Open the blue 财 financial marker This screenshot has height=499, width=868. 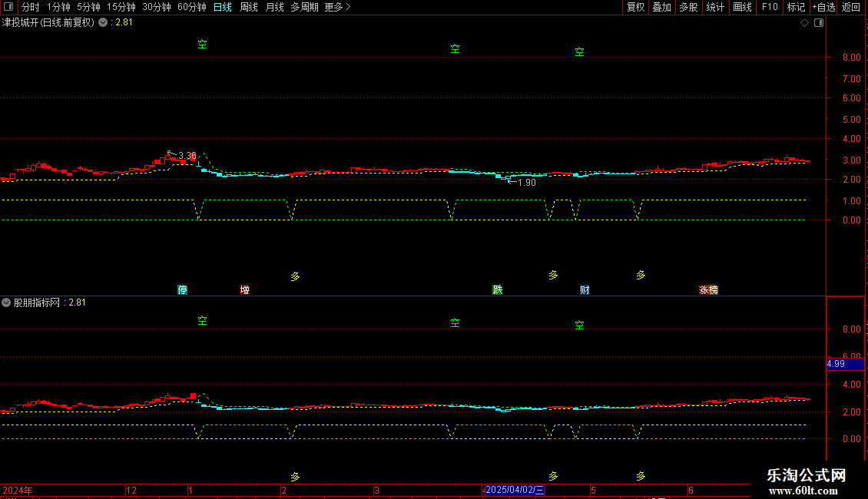(x=585, y=290)
